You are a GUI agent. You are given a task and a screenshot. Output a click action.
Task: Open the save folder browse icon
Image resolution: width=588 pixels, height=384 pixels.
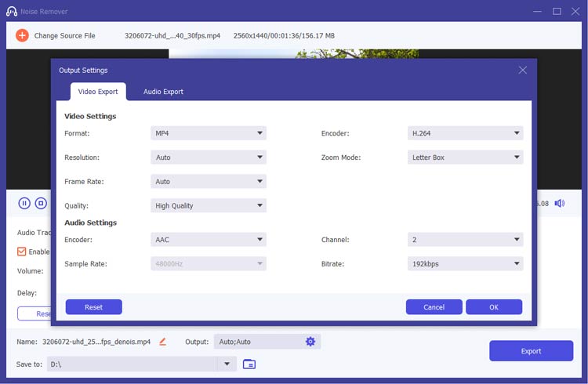coord(249,364)
